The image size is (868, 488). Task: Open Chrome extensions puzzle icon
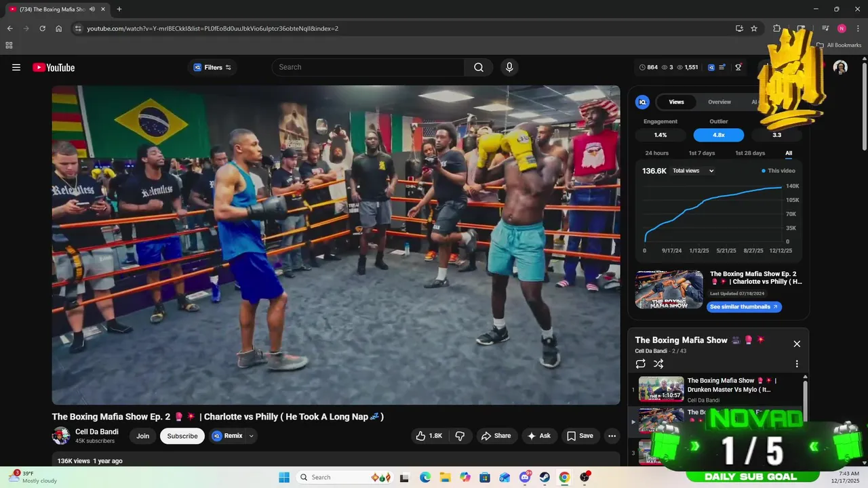[777, 28]
